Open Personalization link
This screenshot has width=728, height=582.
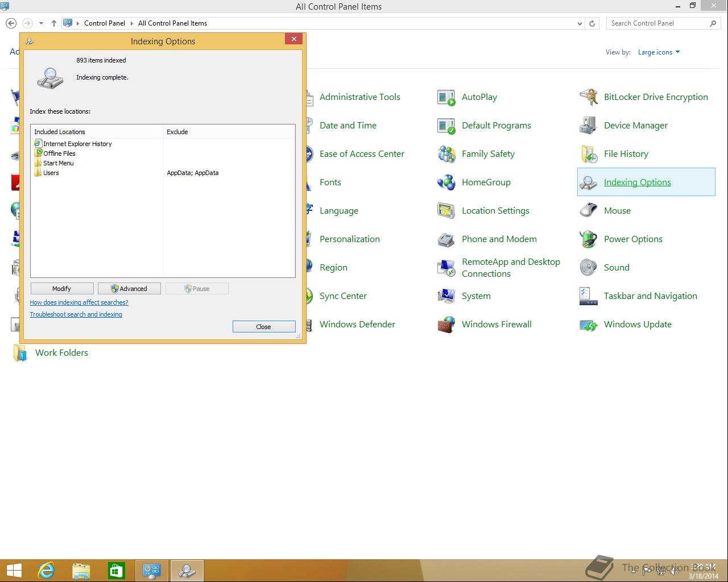pyautogui.click(x=350, y=239)
